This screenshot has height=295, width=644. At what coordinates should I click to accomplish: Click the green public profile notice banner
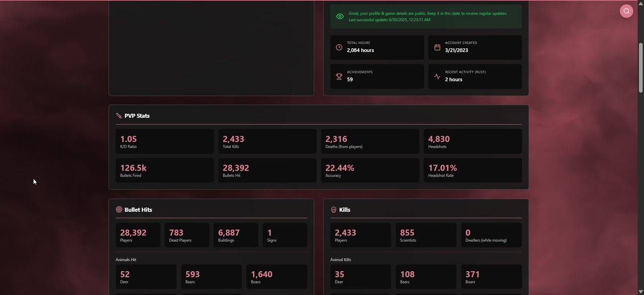426,17
